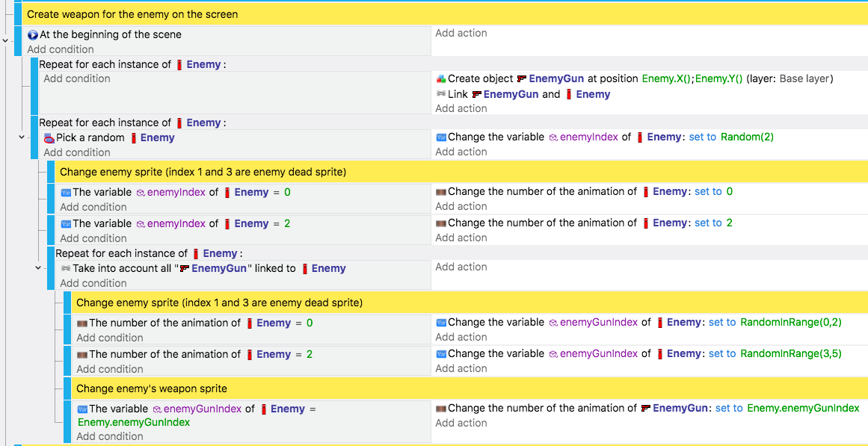This screenshot has width=868, height=446.
Task: Collapse the 'Take into account all EnemyGun' event
Action: pyautogui.click(x=38, y=267)
